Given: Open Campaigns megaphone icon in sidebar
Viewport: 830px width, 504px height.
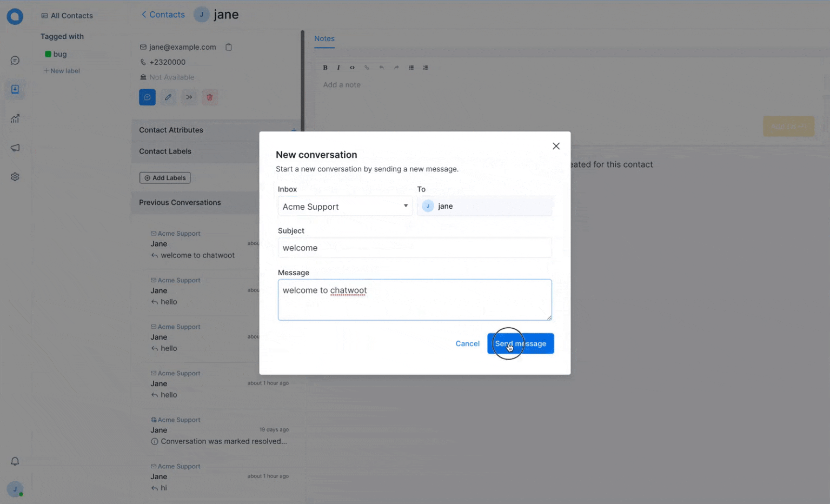Looking at the screenshot, I should pos(15,148).
